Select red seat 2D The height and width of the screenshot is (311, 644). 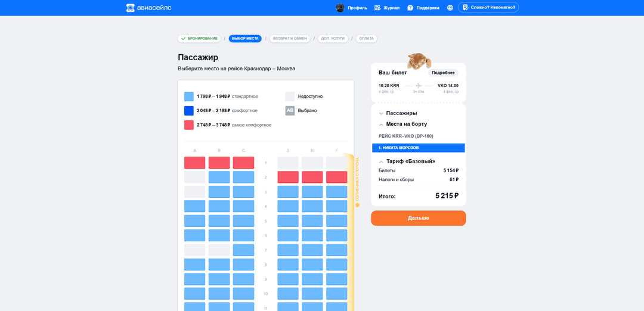288,177
